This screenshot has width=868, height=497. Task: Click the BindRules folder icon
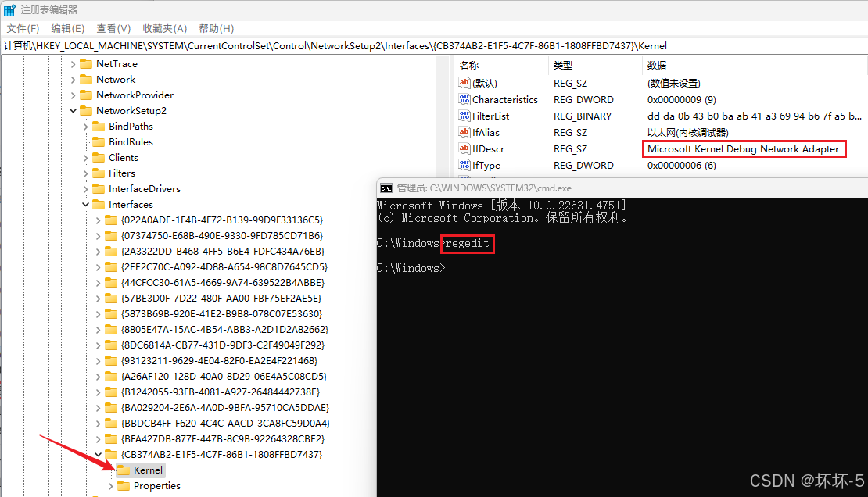point(99,141)
